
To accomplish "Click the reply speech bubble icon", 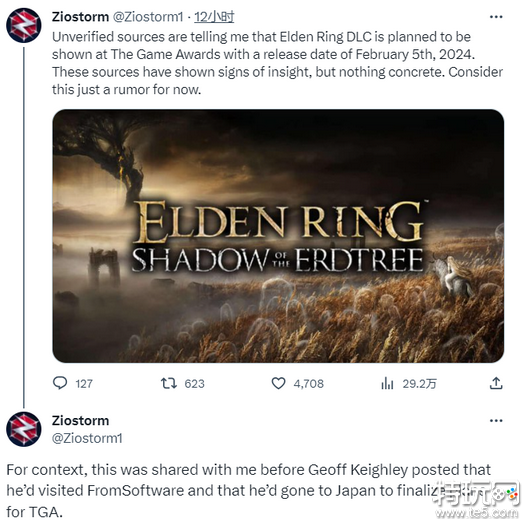I will 60,383.
